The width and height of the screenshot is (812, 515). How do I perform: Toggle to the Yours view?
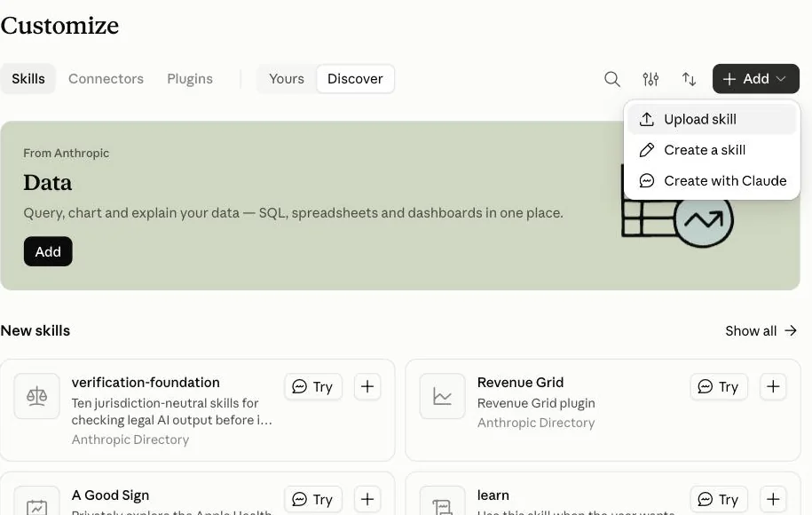(287, 79)
